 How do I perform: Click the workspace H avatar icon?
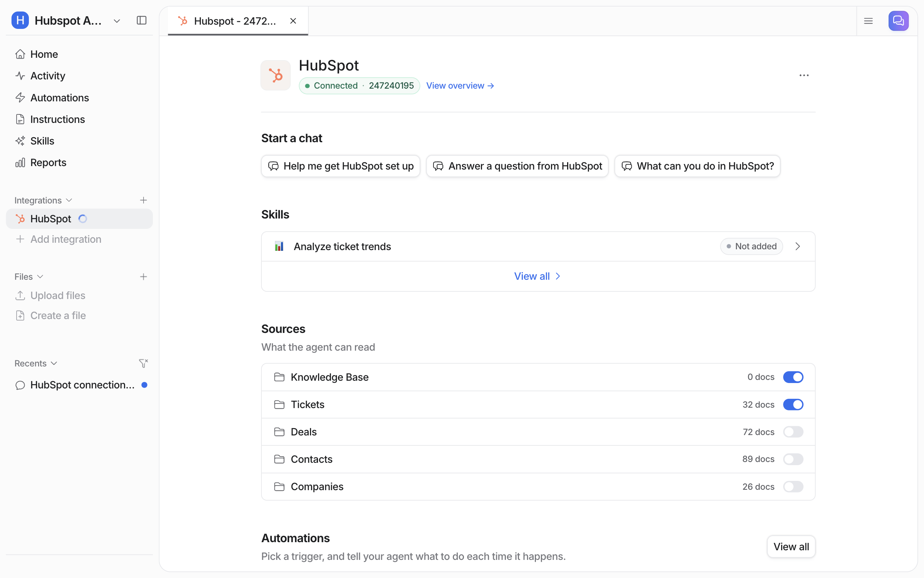pos(20,20)
